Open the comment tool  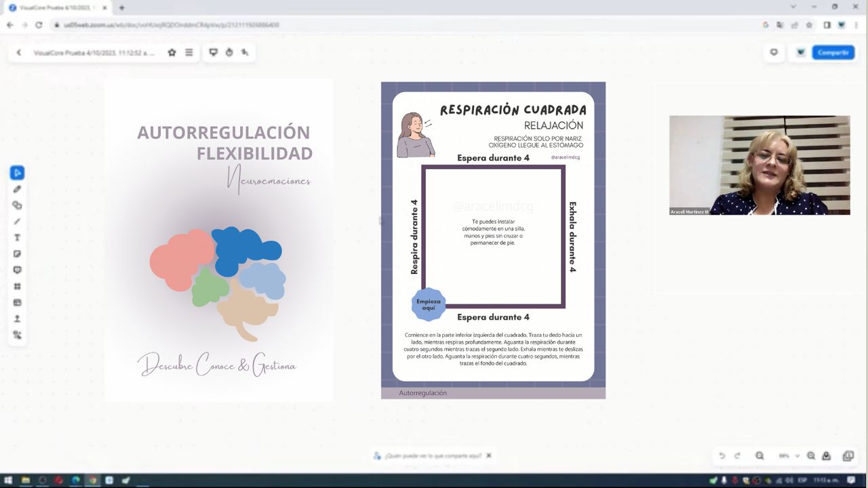pos(17,270)
